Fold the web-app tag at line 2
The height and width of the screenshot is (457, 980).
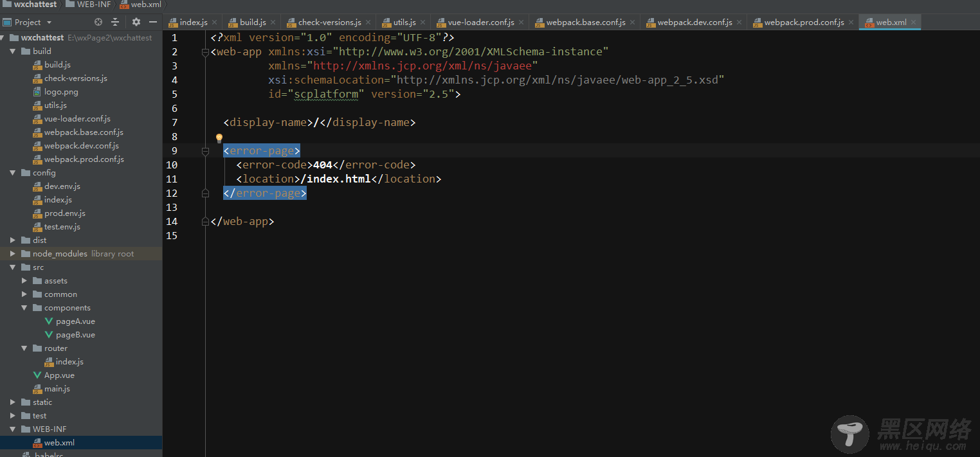206,52
